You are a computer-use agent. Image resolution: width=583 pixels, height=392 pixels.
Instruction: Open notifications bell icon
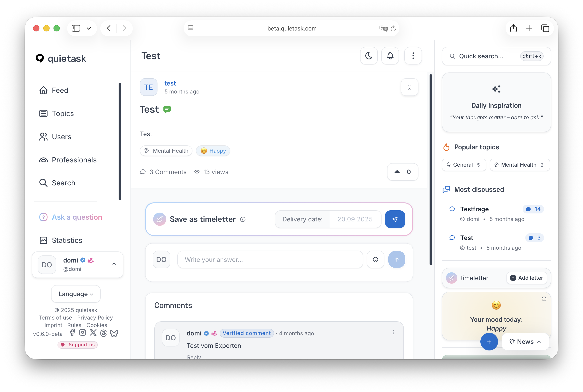tap(390, 55)
